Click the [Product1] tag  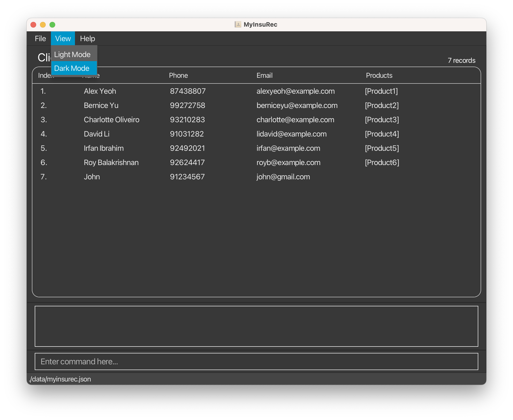pos(381,91)
